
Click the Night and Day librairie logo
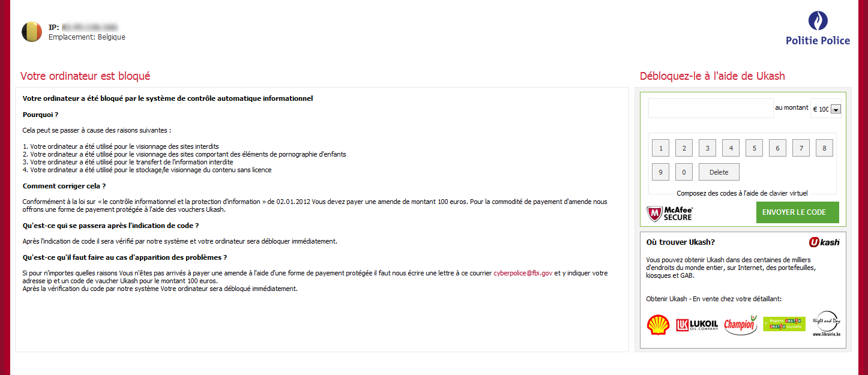click(827, 323)
